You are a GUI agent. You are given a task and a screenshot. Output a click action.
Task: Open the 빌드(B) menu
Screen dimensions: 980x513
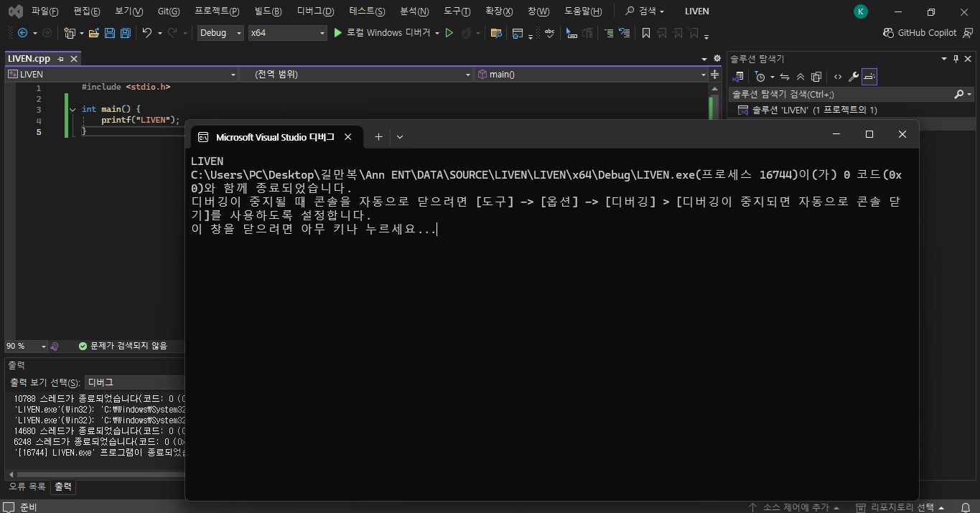pyautogui.click(x=268, y=11)
